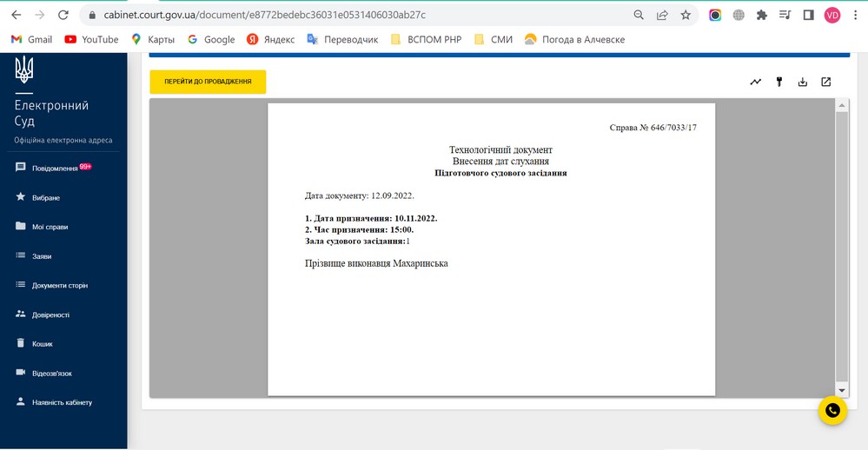Click the line Дата документу: 12.09.2022.
The width and height of the screenshot is (868, 450).
point(359,195)
